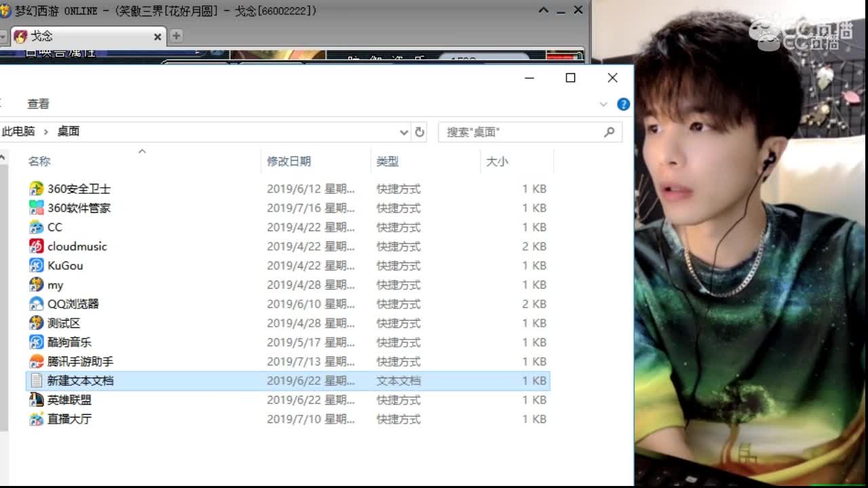Open the address bar dropdown arrow
Viewport: 868px width, 488px height.
coord(403,132)
